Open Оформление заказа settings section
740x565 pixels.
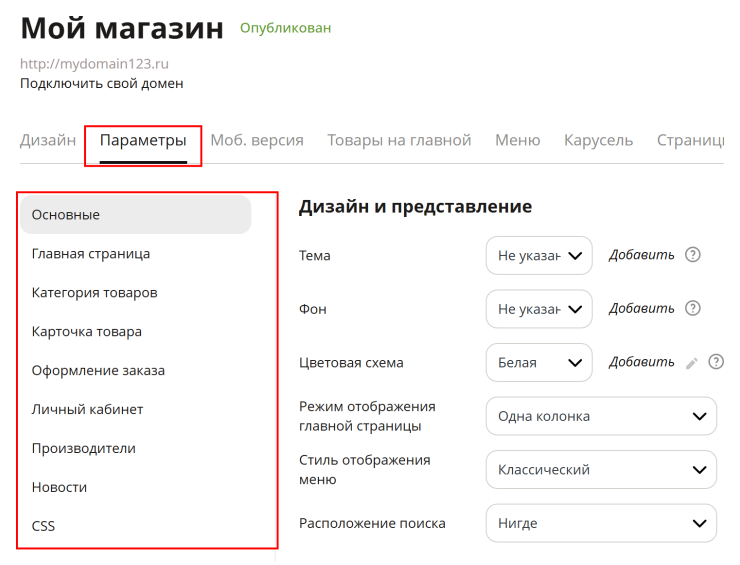[x=98, y=371]
